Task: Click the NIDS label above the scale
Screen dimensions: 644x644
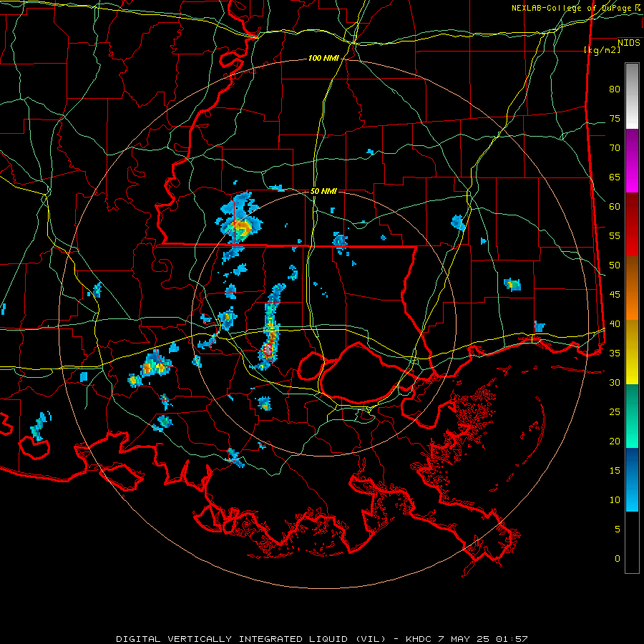Action: coord(629,43)
